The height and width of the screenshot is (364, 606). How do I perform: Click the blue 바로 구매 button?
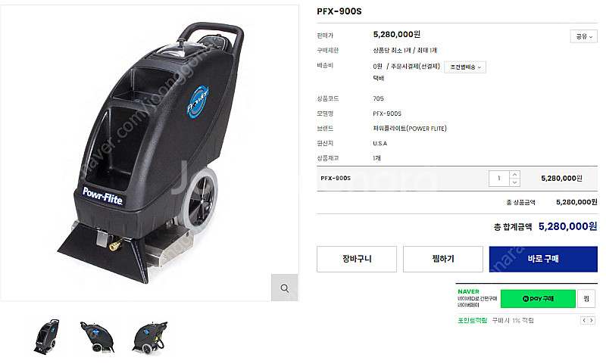tap(543, 259)
